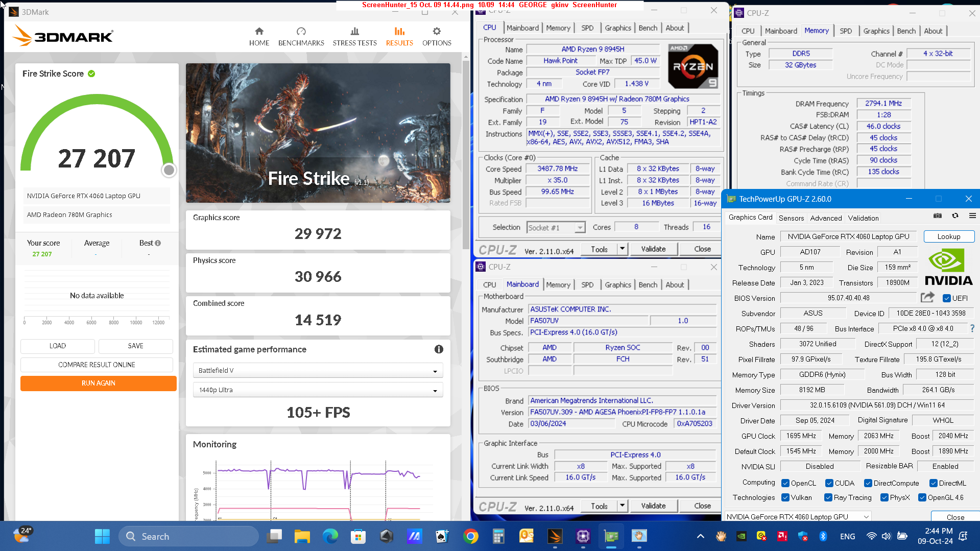Expand Tools dropdown arrow in Mainboard CPU-Z window
Image resolution: width=980 pixels, height=551 pixels.
622,506
